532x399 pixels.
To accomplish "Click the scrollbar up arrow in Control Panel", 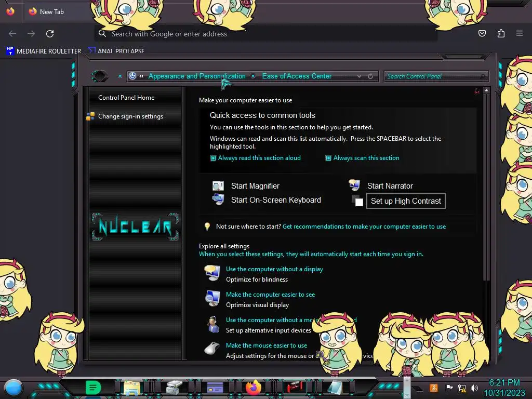I will point(486,90).
